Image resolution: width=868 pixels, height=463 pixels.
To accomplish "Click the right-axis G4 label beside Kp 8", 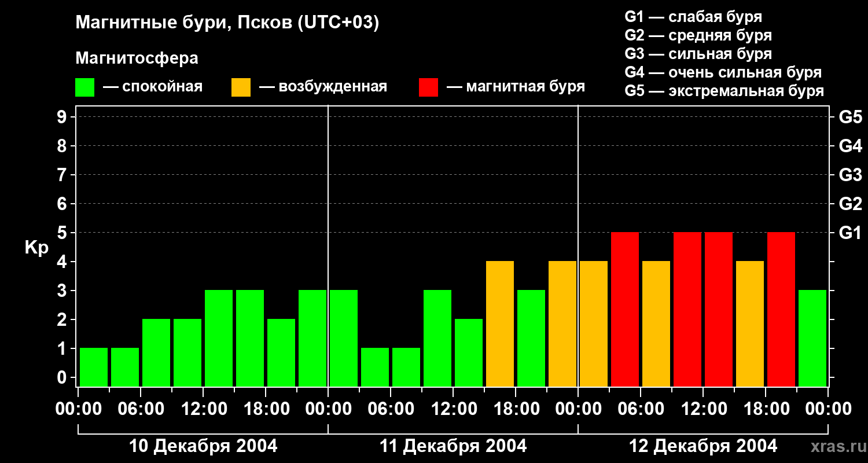I will [x=851, y=146].
